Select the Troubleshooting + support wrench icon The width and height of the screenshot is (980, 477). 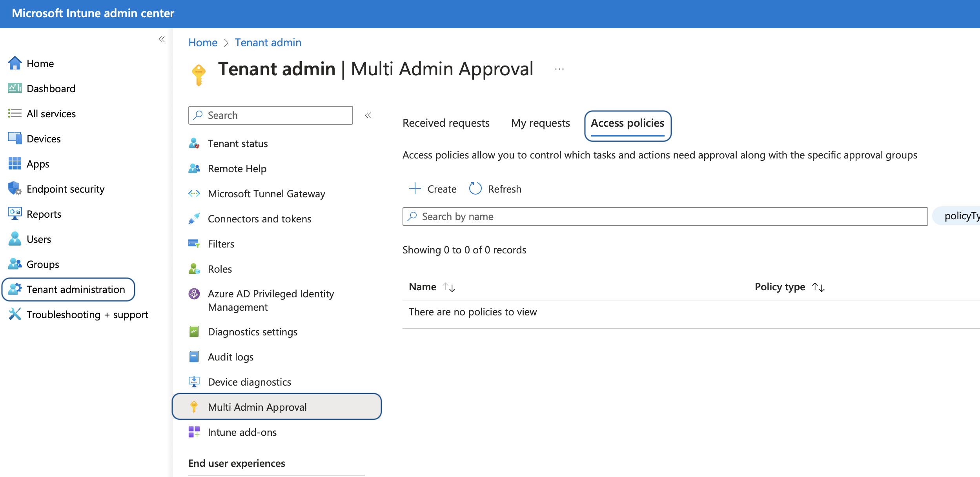tap(15, 314)
